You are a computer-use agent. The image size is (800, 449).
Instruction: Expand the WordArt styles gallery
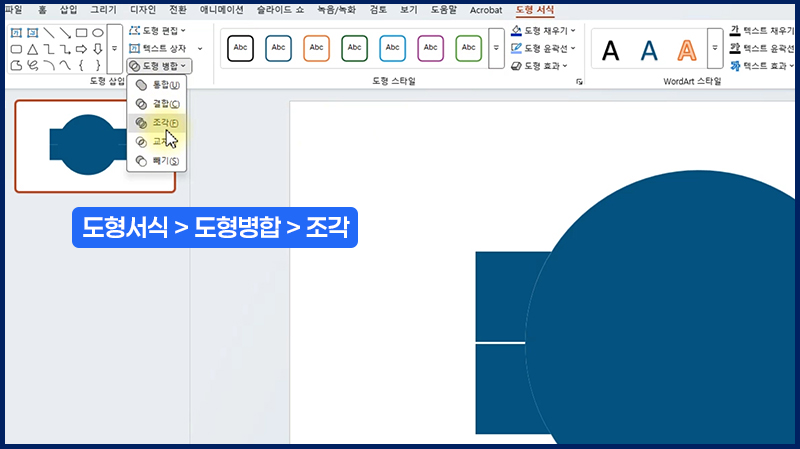(x=715, y=48)
